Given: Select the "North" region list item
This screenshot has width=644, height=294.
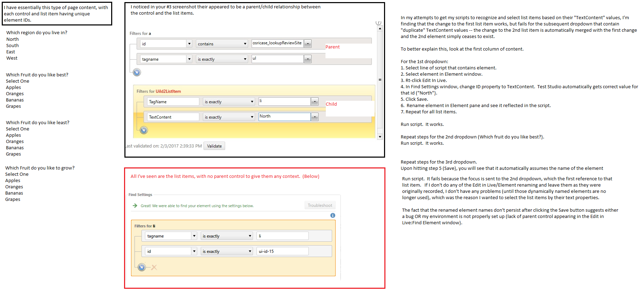Looking at the screenshot, I should (x=13, y=39).
